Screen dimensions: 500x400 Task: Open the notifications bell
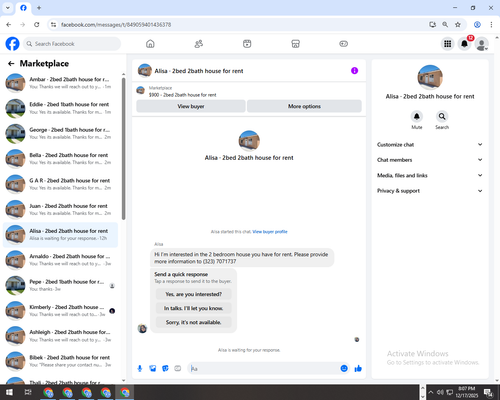tap(464, 44)
